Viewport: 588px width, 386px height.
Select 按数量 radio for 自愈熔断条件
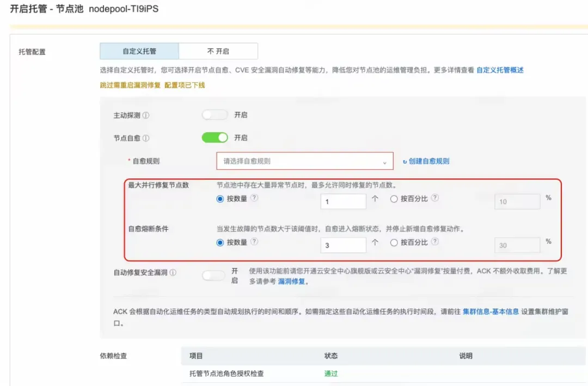tap(220, 243)
